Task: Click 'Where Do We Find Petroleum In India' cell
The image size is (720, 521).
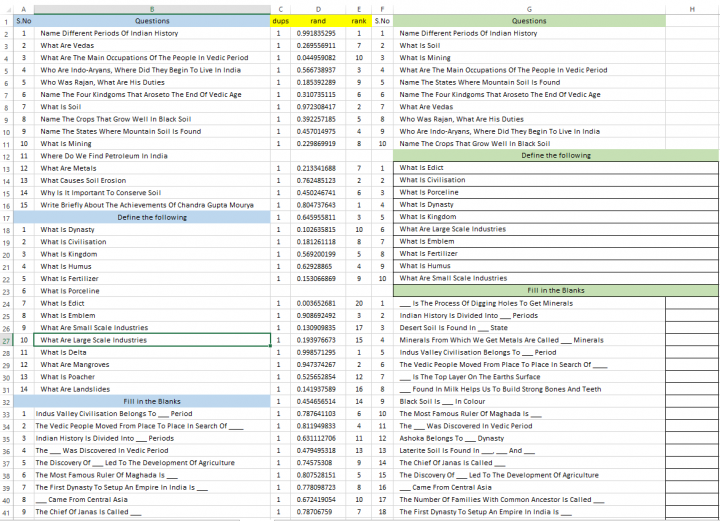Action: [x=154, y=156]
